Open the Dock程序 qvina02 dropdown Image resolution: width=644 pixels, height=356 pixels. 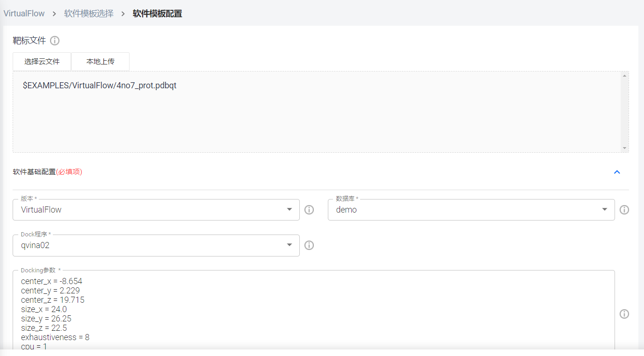coord(156,245)
